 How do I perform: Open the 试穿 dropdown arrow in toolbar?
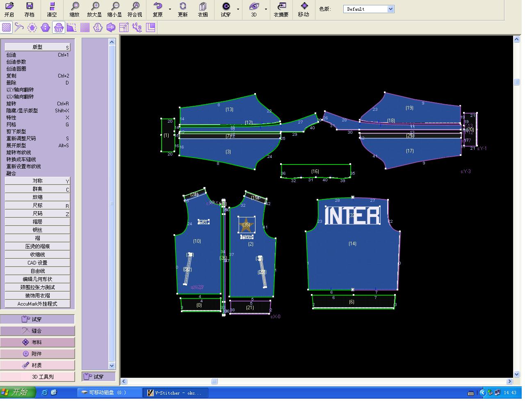click(x=238, y=9)
